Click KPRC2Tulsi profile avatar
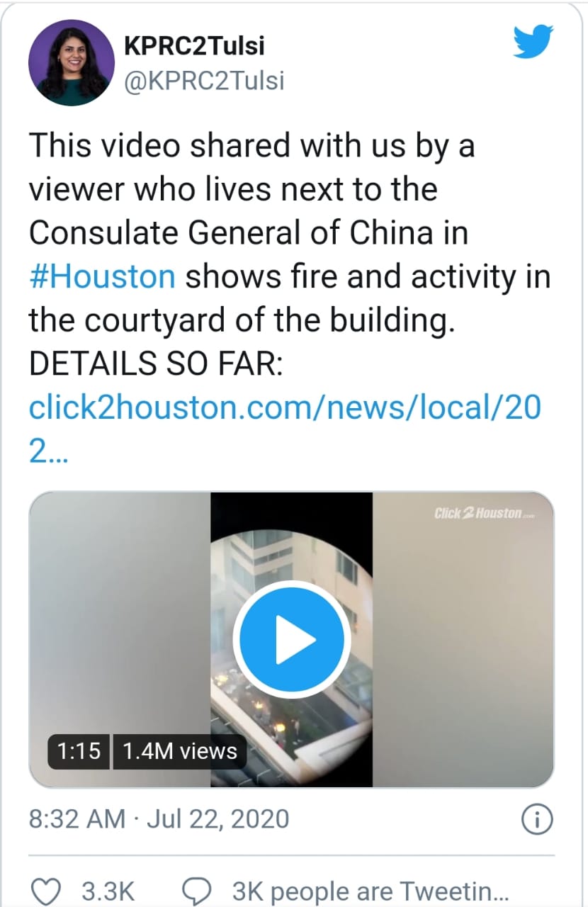 click(72, 62)
